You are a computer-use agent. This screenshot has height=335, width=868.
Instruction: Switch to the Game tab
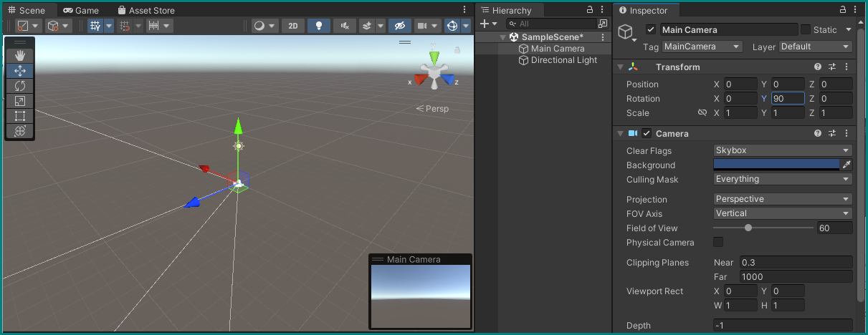coord(80,11)
